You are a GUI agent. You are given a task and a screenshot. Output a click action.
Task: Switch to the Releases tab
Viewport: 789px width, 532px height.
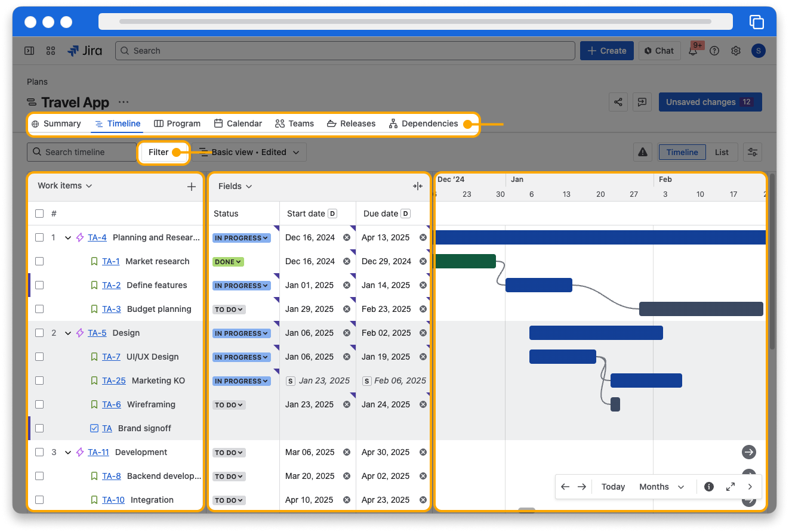(351, 123)
